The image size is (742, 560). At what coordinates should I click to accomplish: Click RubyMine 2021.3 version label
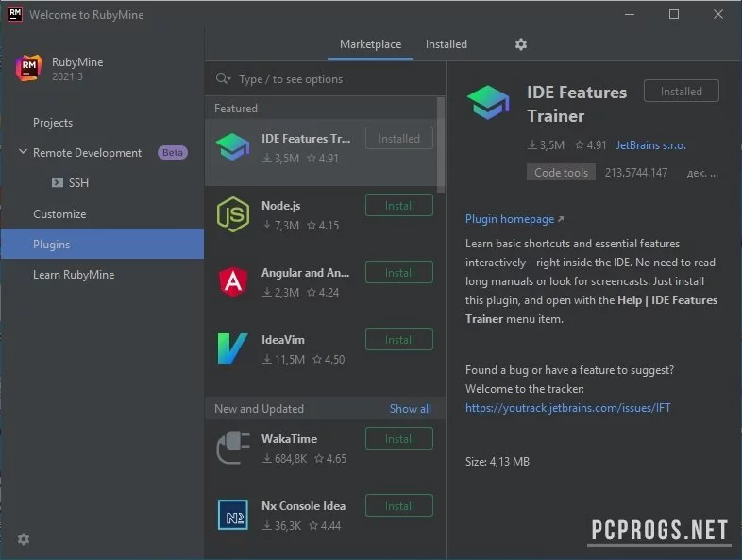[x=67, y=76]
